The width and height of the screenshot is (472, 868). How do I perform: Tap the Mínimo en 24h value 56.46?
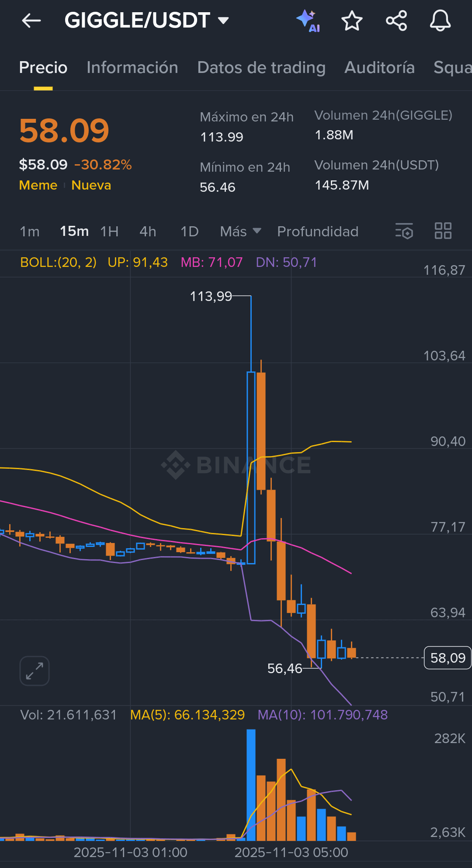218,187
